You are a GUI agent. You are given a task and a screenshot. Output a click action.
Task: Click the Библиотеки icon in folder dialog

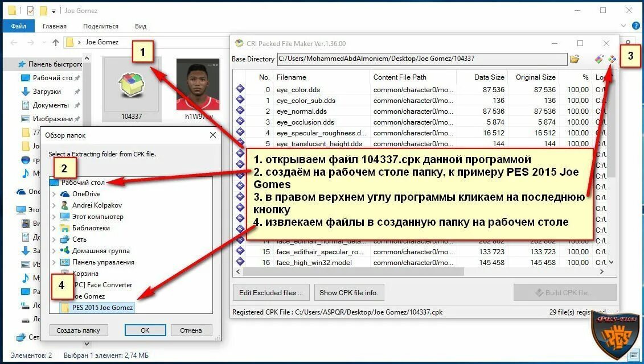(x=65, y=227)
